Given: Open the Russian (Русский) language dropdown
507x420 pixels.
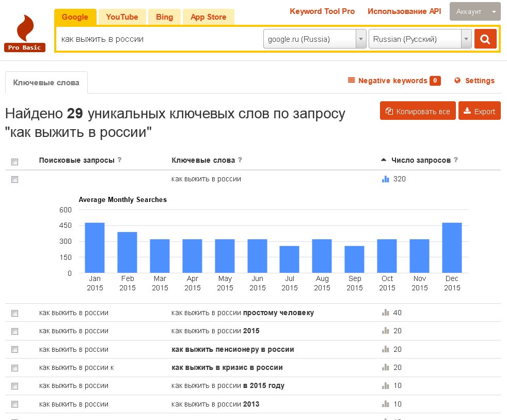Looking at the screenshot, I should [x=420, y=39].
